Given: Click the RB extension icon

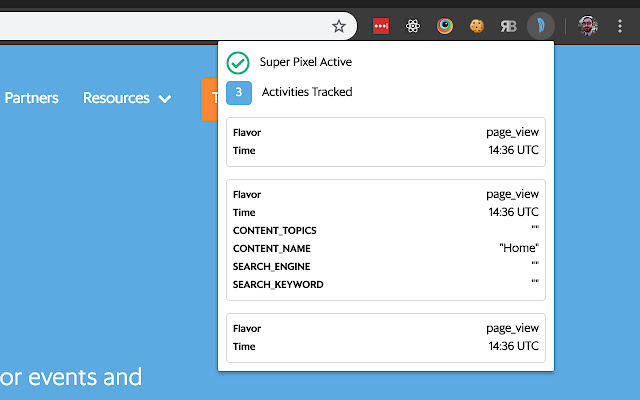Looking at the screenshot, I should [x=509, y=26].
